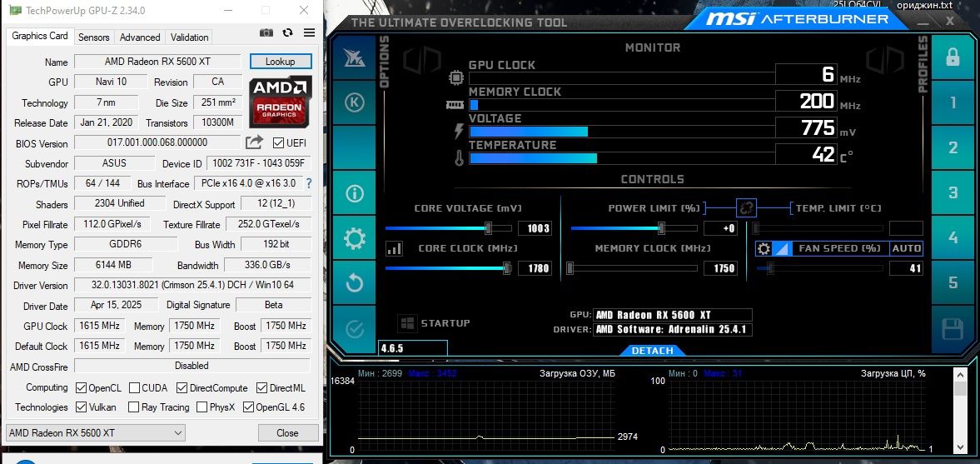Screen dimensions: 980x464
Task: Click the save profile floppy icon
Action: pos(953,327)
